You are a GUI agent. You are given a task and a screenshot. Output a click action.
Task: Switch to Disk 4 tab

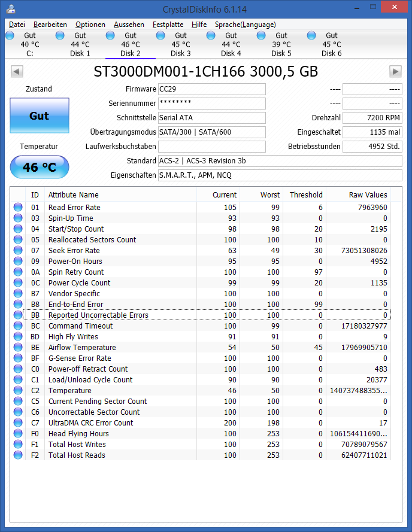(231, 44)
